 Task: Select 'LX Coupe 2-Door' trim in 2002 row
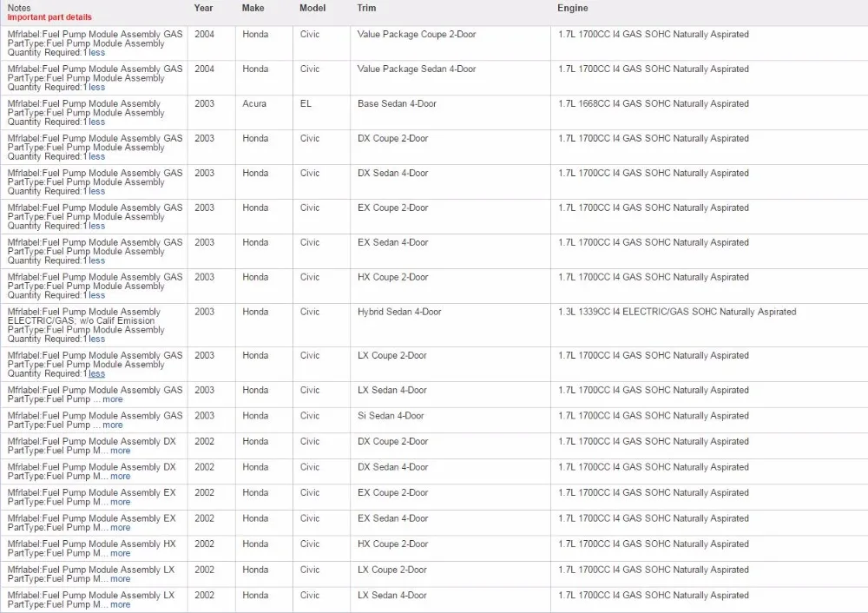pyautogui.click(x=392, y=570)
